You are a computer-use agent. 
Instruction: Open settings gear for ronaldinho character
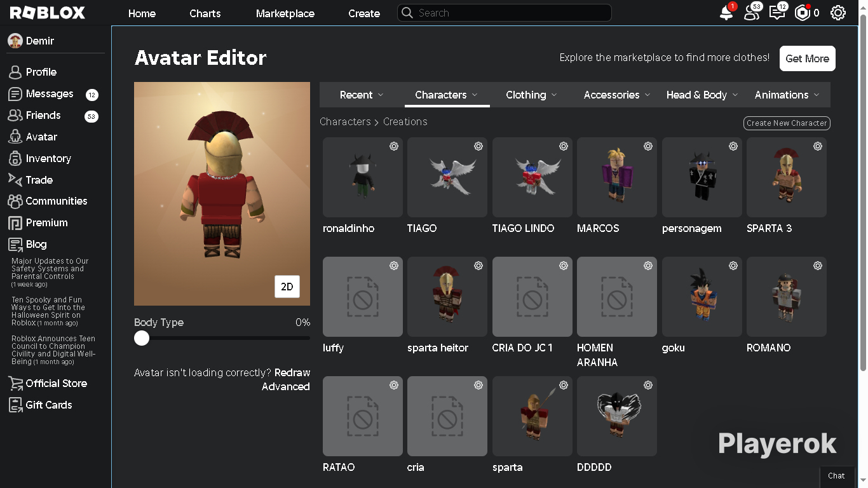click(x=394, y=146)
